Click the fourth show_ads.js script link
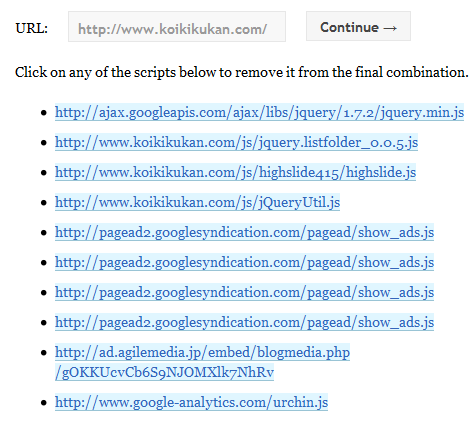The image size is (470, 433). [x=244, y=322]
